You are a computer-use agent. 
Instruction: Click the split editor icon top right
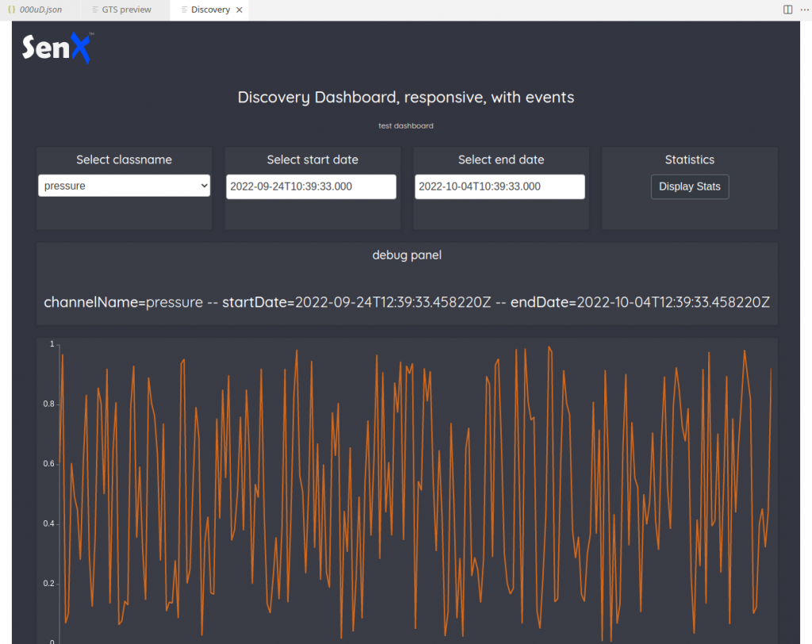787,10
